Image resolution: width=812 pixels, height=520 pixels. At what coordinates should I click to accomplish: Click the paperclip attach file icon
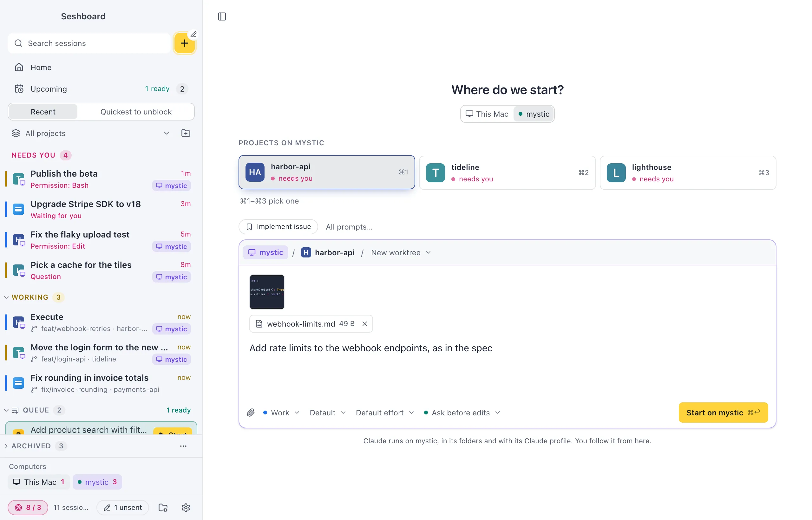250,412
